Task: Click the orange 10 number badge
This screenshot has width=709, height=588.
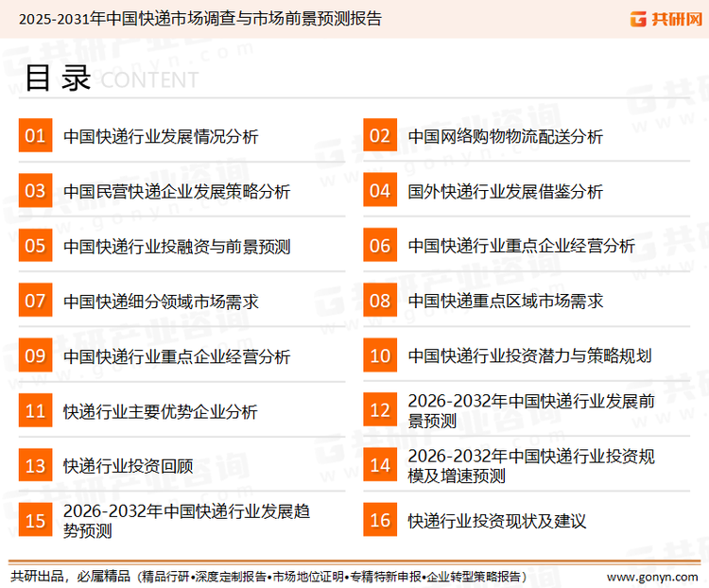Action: [x=380, y=355]
